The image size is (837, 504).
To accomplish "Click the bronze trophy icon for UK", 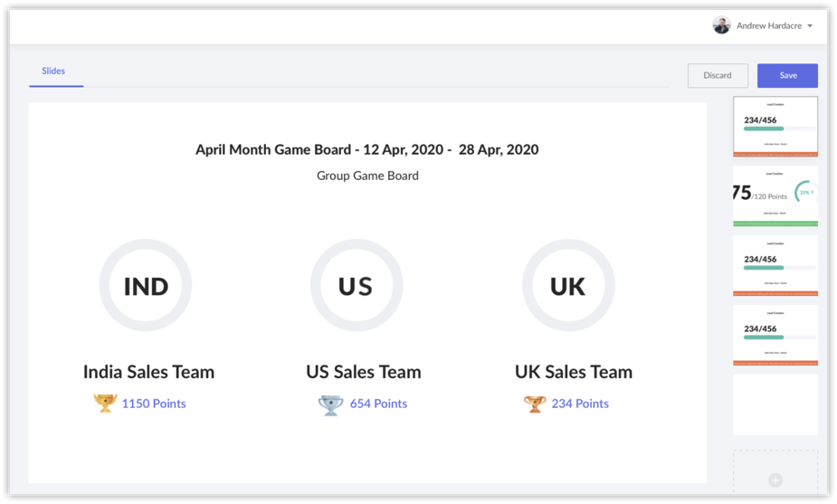I will pos(535,404).
